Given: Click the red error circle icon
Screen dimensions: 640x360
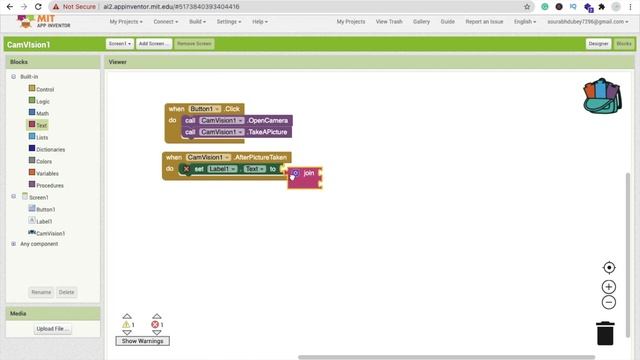Looking at the screenshot, I should [x=155, y=324].
